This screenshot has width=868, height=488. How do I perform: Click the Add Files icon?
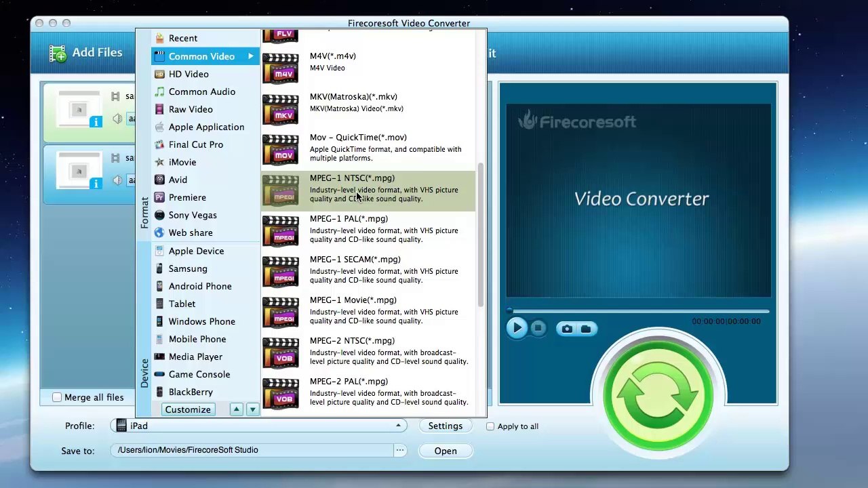point(58,54)
